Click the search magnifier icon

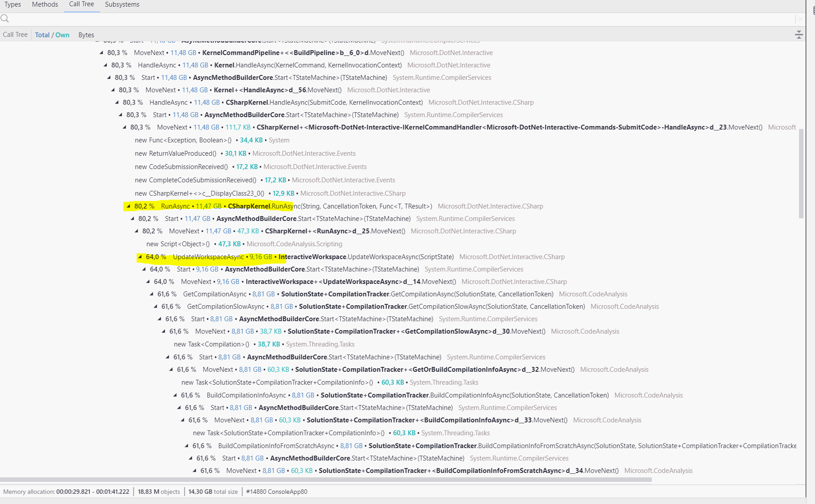pos(5,19)
